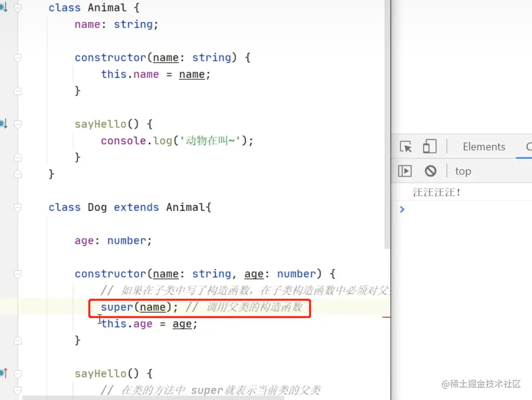Image resolution: width=532 pixels, height=400 pixels.
Task: Click the editor horizontal scrollbar at the bottom
Action: (153, 398)
